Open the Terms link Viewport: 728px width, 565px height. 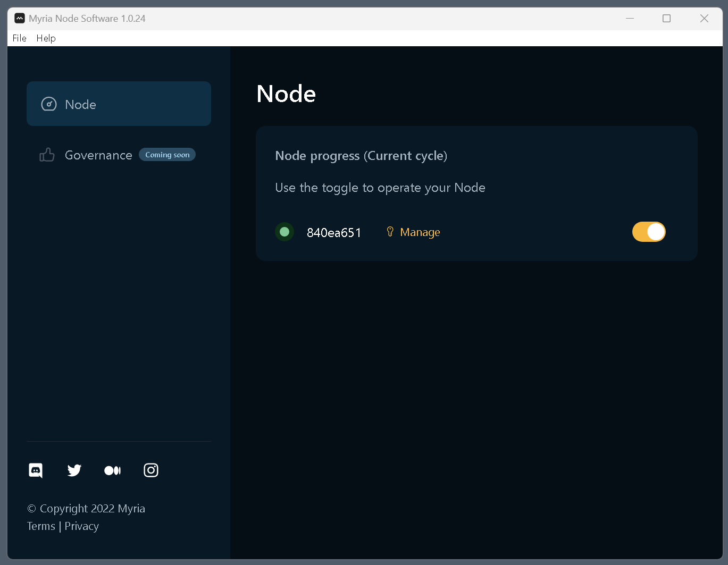tap(41, 526)
